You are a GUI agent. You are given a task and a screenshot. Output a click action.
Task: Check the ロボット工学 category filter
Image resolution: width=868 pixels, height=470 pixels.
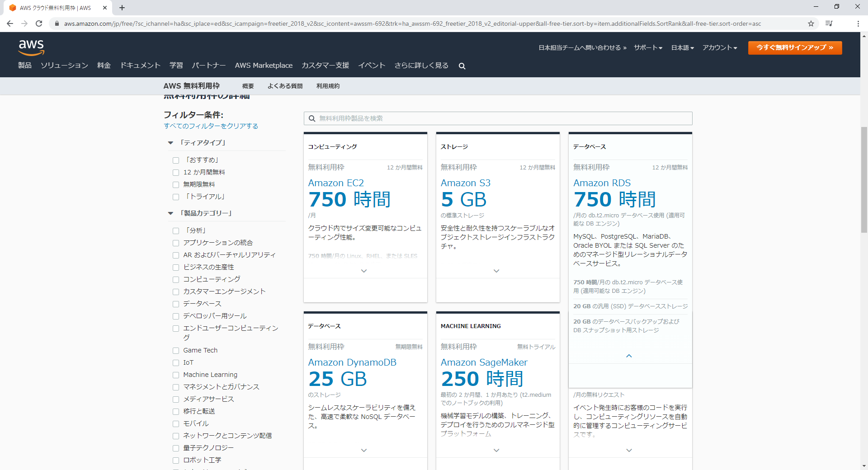176,461
